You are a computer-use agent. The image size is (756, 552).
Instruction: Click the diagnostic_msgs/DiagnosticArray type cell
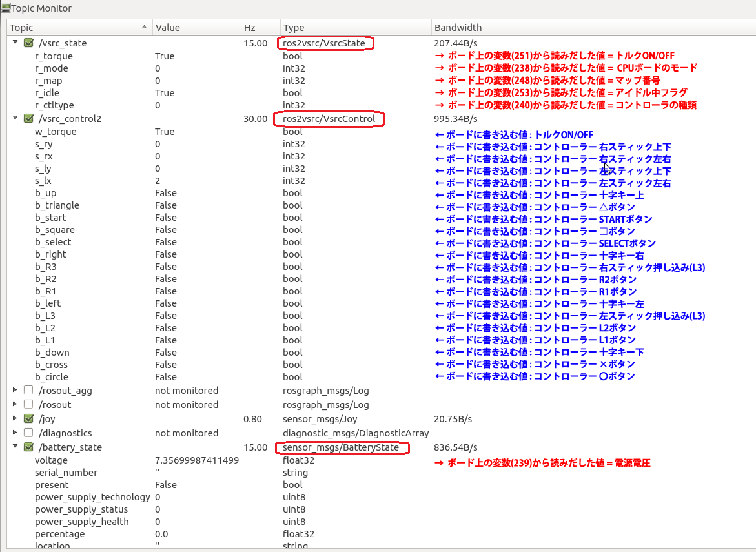(x=356, y=433)
